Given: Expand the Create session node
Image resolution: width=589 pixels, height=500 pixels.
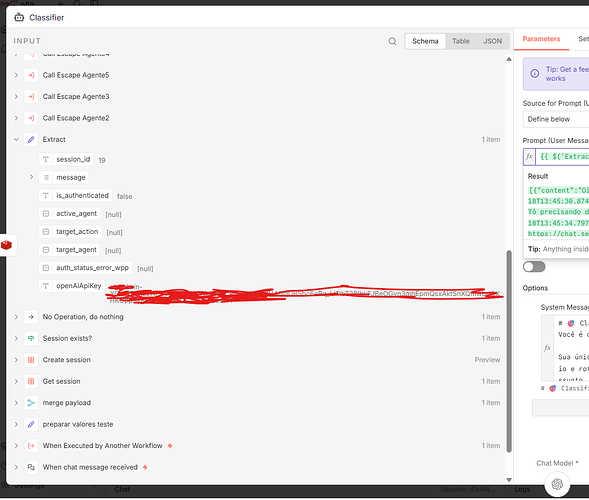Looking at the screenshot, I should point(16,360).
